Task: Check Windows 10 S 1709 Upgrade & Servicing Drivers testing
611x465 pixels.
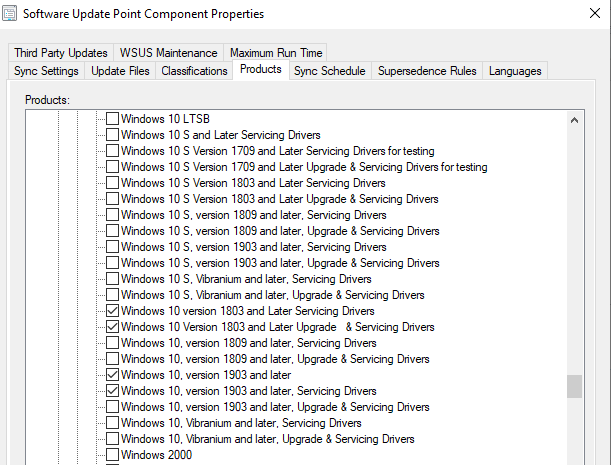Action: coord(113,166)
